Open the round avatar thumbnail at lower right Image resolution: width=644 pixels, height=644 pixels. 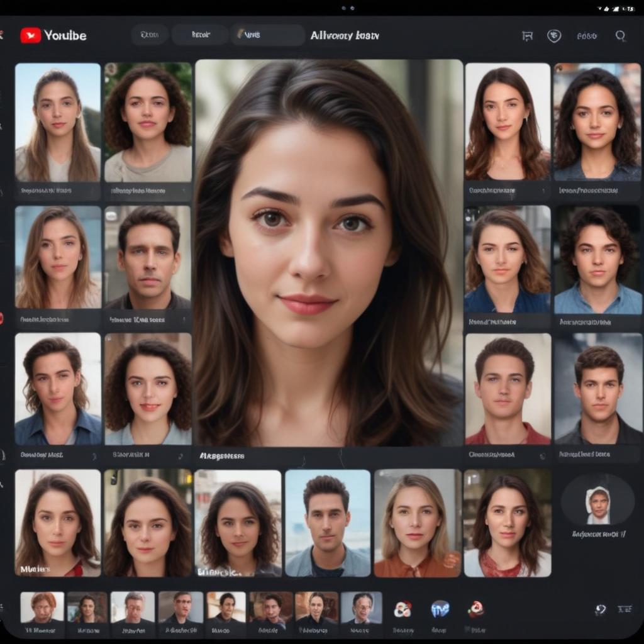click(x=597, y=500)
